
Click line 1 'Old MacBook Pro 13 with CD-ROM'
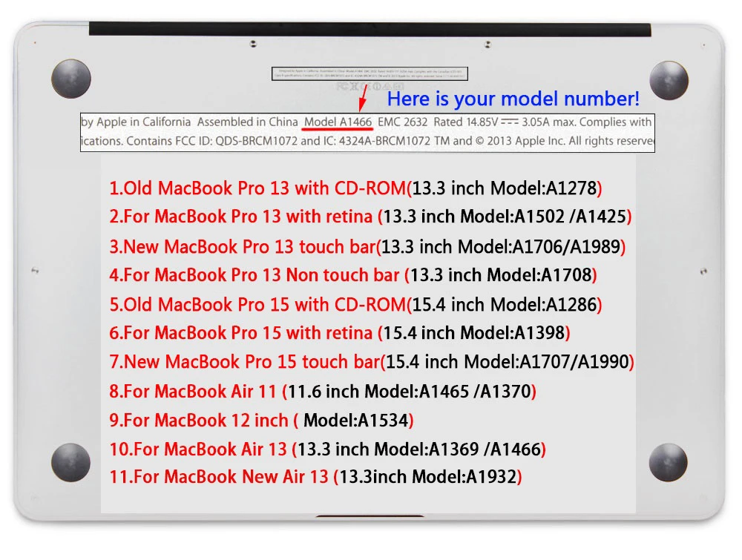[x=355, y=188]
